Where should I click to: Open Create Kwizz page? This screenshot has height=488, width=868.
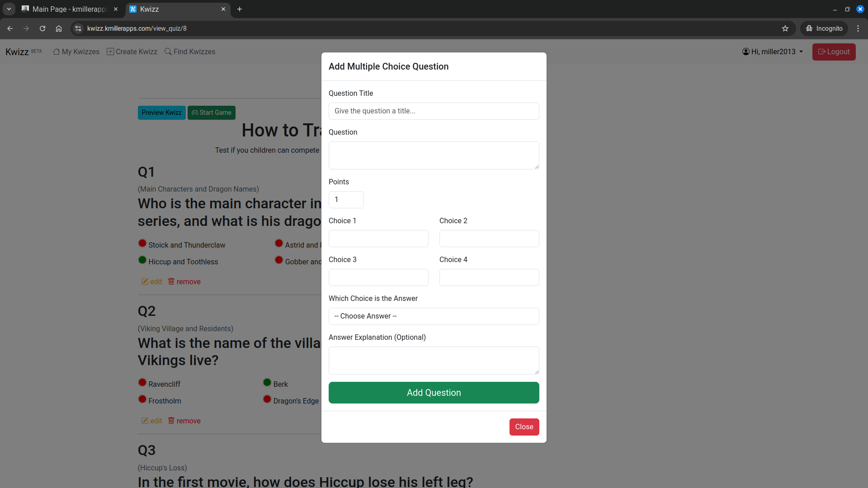(x=132, y=52)
